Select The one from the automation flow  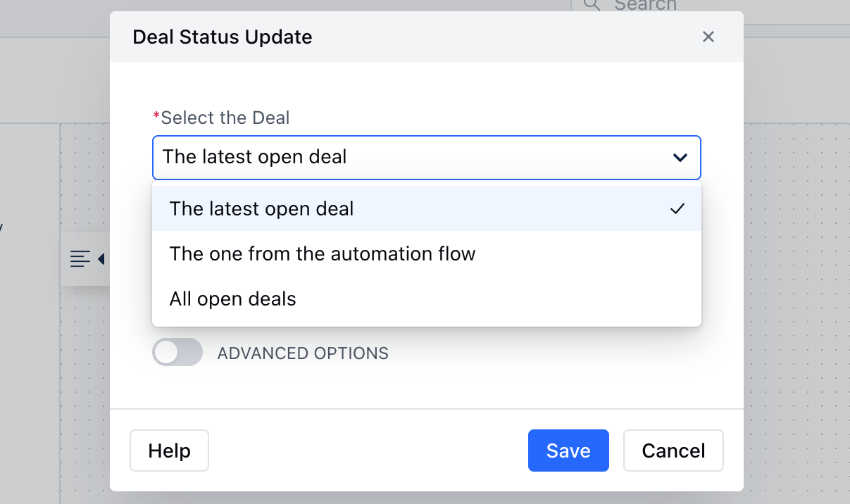(427, 253)
